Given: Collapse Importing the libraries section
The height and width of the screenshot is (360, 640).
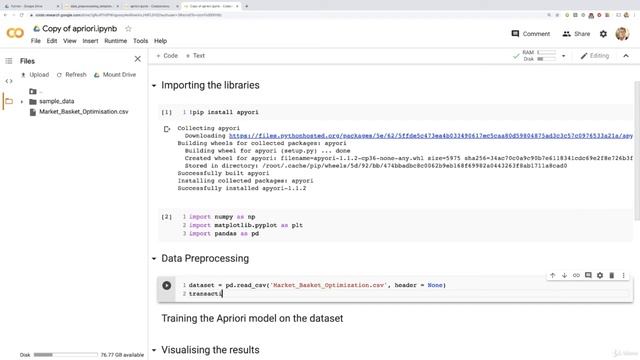Looking at the screenshot, I should tap(154, 86).
